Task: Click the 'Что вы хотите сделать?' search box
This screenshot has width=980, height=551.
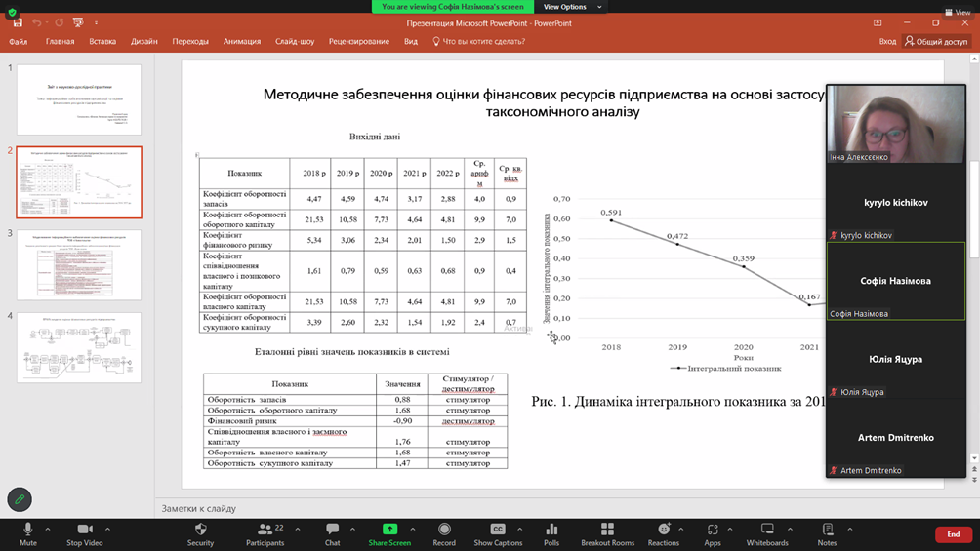Action: [479, 42]
